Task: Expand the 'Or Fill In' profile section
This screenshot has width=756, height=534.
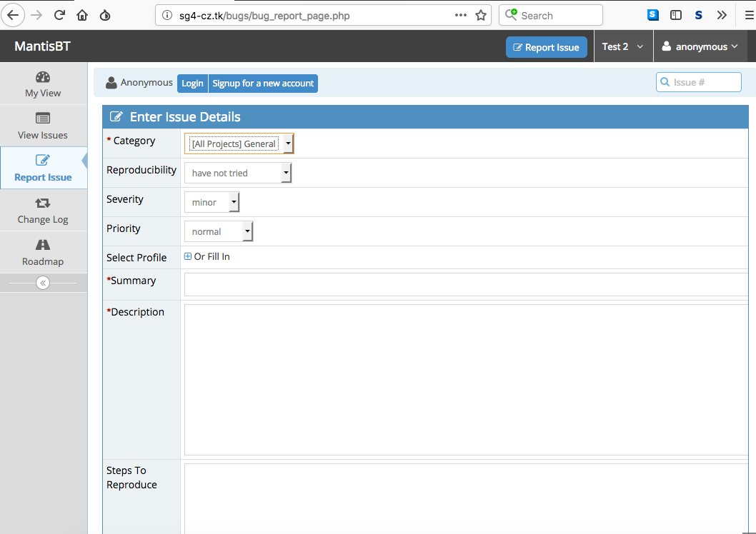Action: [x=188, y=256]
